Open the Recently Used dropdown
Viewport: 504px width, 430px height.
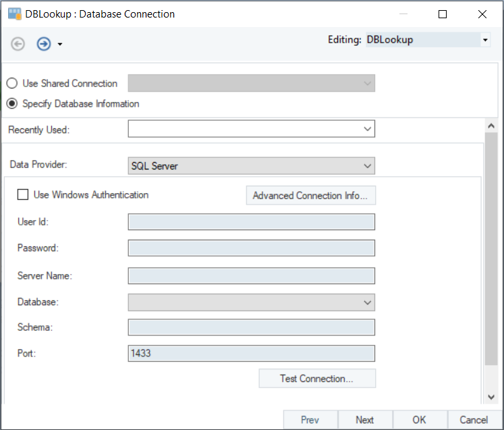367,129
